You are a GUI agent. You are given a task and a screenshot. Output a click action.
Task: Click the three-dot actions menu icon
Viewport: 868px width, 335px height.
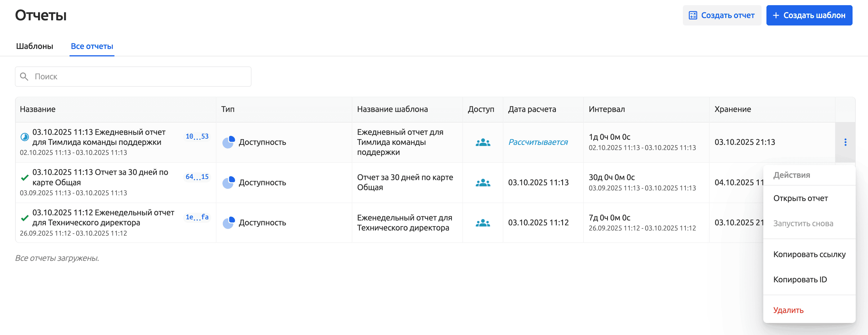[845, 142]
